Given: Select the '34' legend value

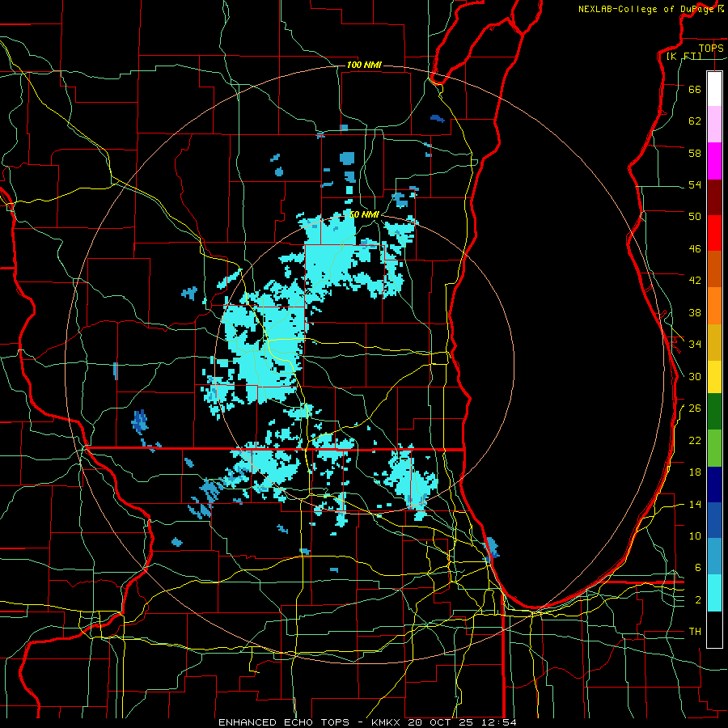Looking at the screenshot, I should point(695,344).
